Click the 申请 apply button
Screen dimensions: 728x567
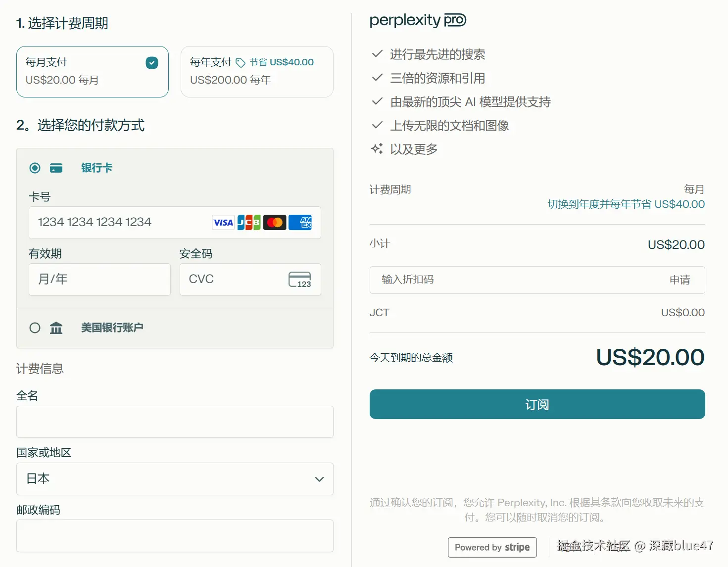(680, 280)
